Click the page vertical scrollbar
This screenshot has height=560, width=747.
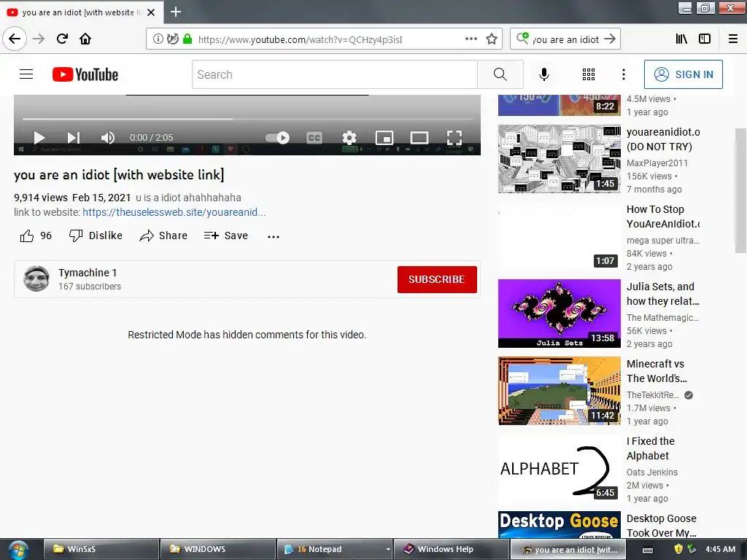(x=741, y=190)
